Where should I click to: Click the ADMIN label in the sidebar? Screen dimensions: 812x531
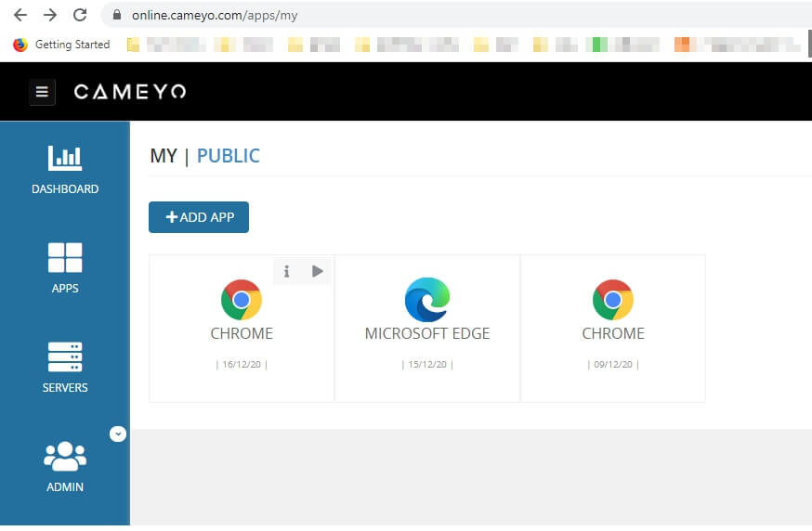pyautogui.click(x=65, y=487)
